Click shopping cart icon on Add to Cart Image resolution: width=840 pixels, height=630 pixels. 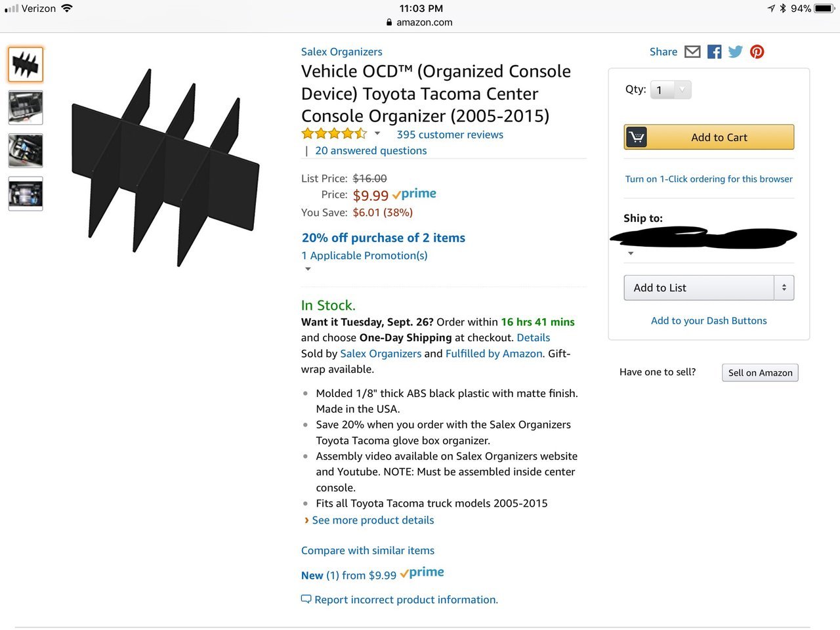click(637, 137)
